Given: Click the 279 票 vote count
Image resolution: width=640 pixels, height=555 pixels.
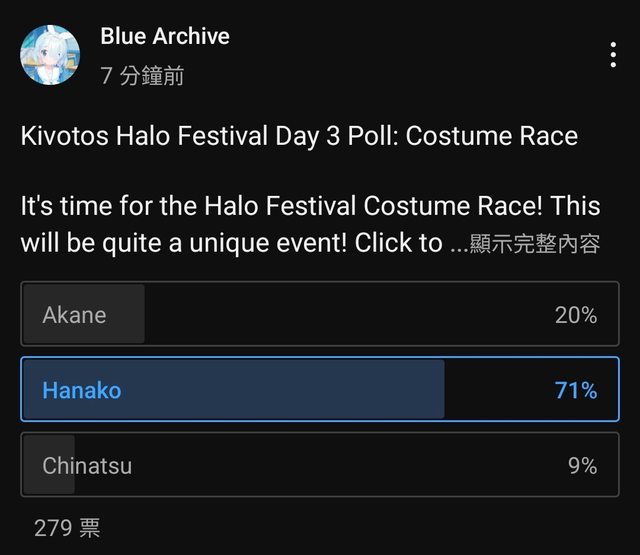Looking at the screenshot, I should tap(67, 528).
